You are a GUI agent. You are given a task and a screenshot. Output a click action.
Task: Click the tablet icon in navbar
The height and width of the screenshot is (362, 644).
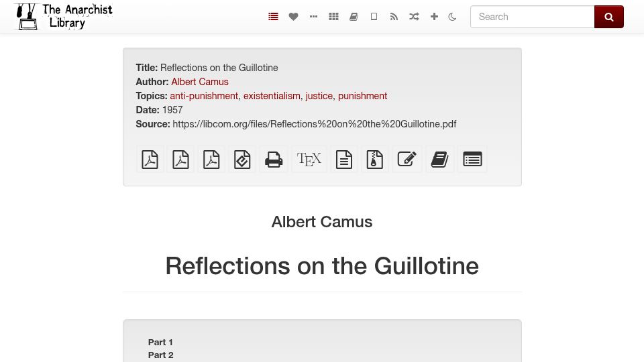(x=374, y=17)
